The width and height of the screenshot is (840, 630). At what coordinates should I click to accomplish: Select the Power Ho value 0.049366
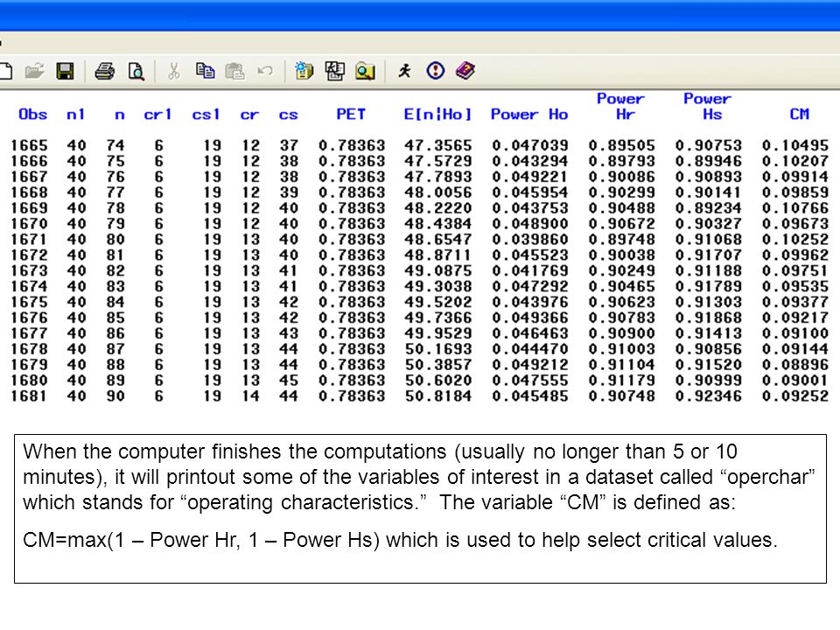coord(530,318)
